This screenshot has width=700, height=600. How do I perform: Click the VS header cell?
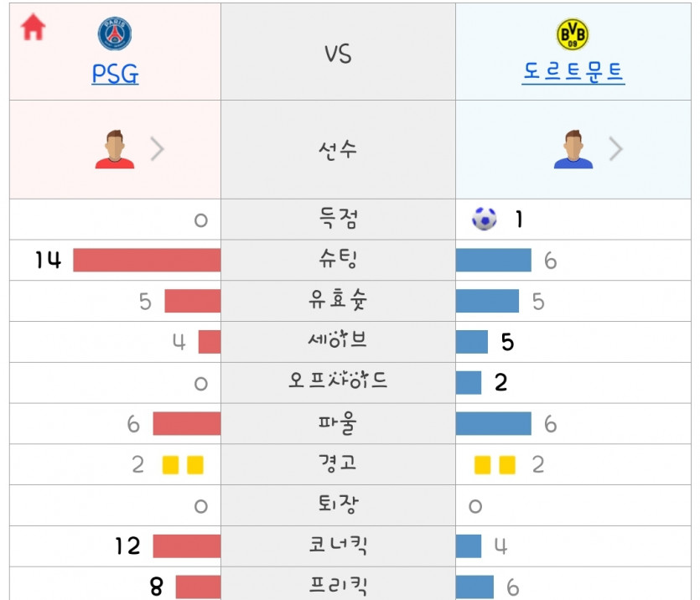[338, 52]
